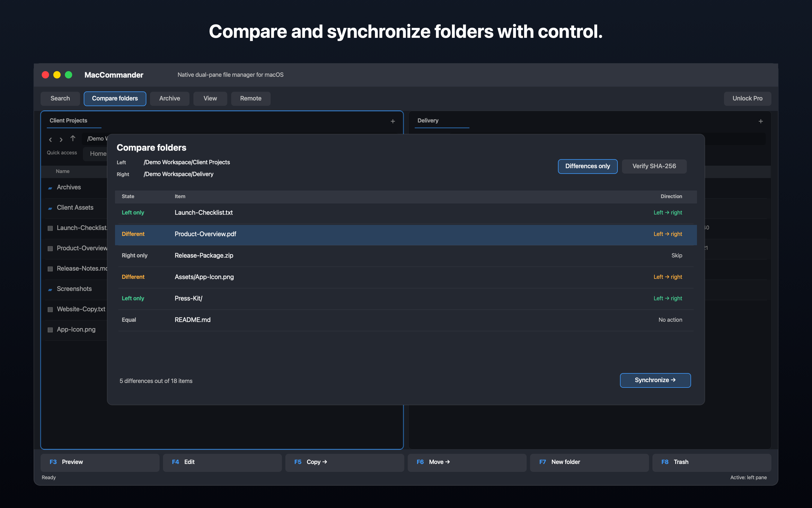Select the README.md comparison row
This screenshot has height=508, width=812.
406,320
